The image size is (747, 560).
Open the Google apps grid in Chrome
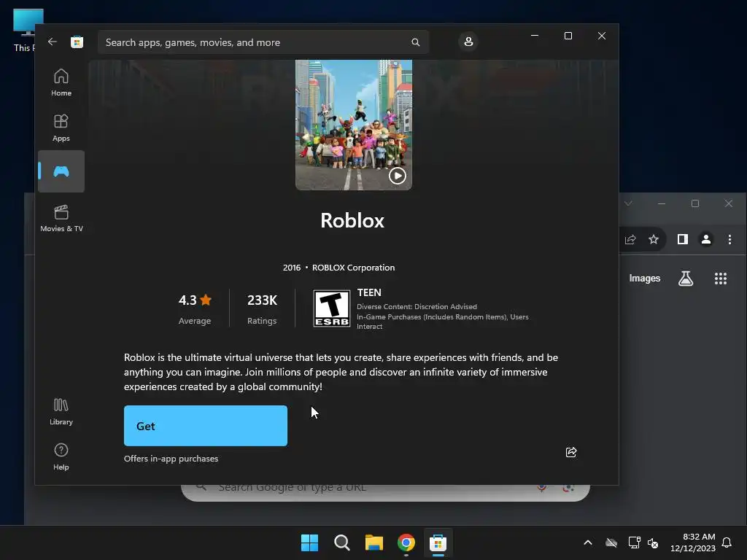pos(721,278)
